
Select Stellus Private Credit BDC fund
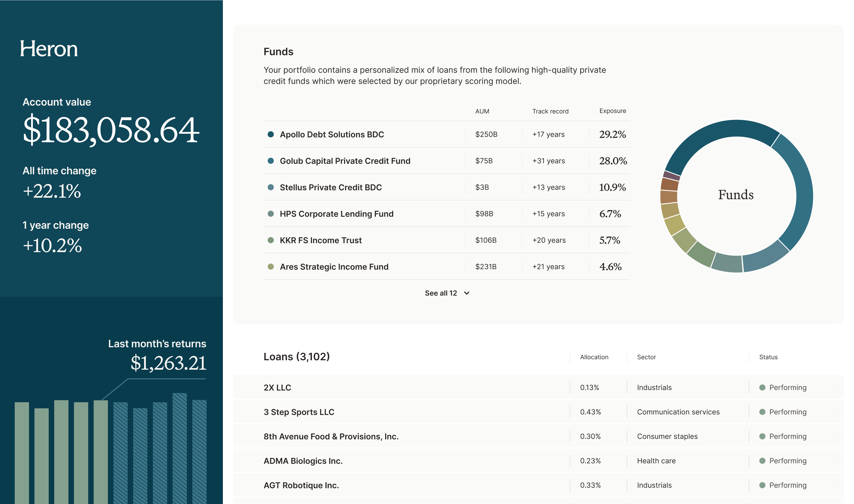coord(331,188)
